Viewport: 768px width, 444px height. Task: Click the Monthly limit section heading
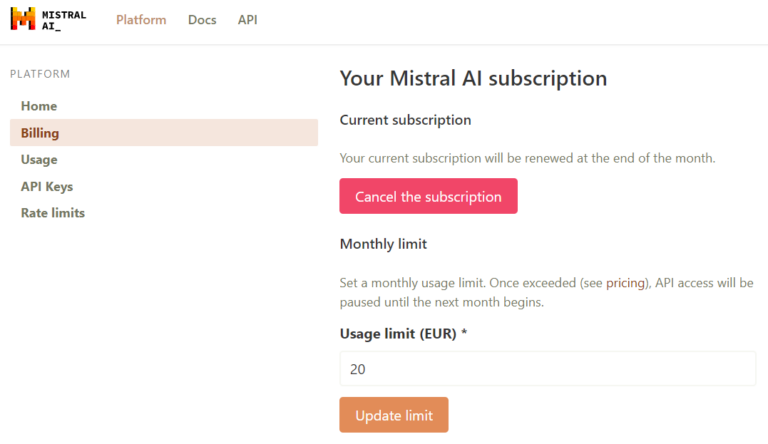(x=383, y=244)
